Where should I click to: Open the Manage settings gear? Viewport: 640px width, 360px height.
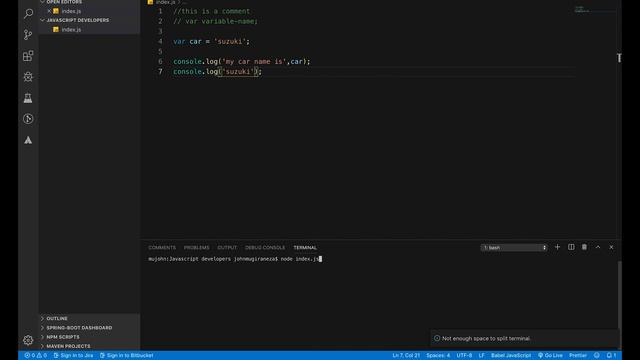(28, 340)
